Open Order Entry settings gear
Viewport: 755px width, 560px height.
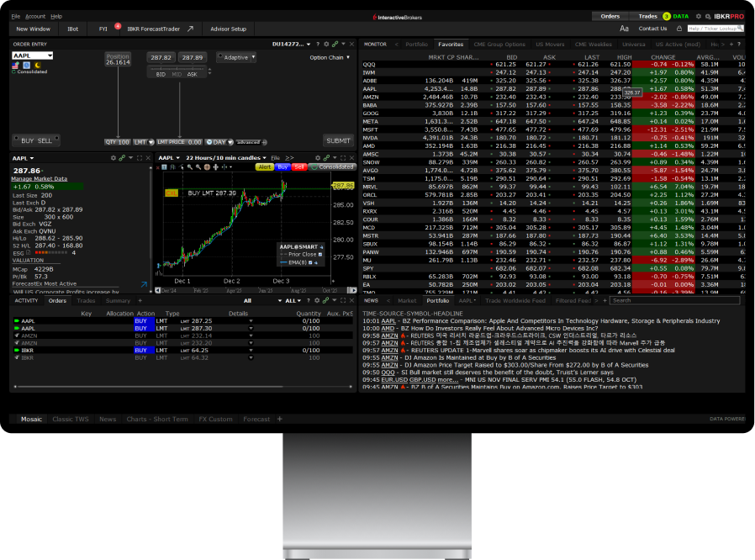point(326,44)
